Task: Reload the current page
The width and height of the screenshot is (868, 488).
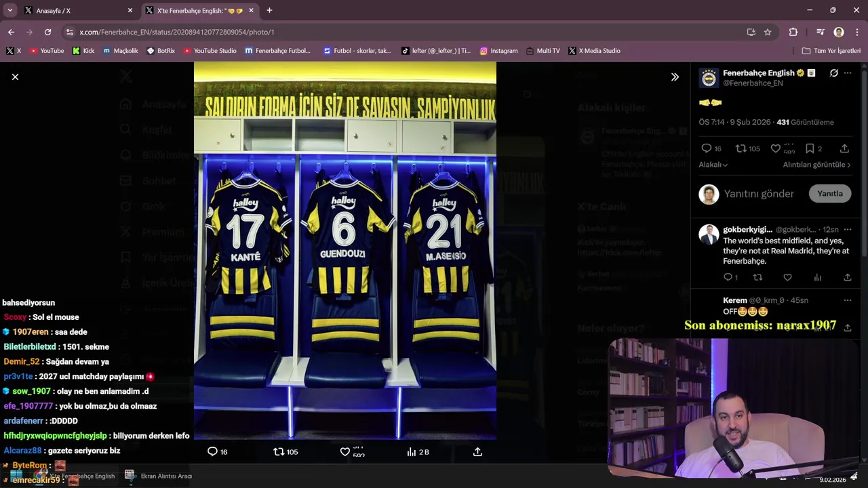Action: [x=47, y=32]
